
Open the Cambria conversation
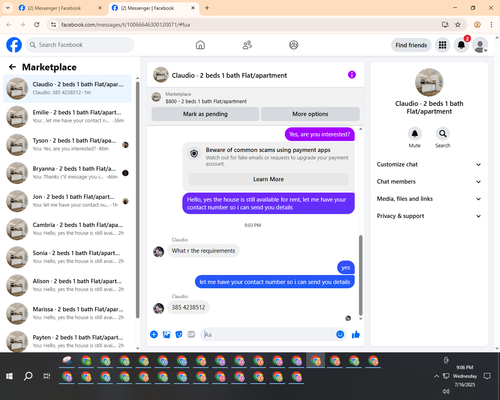(67, 229)
